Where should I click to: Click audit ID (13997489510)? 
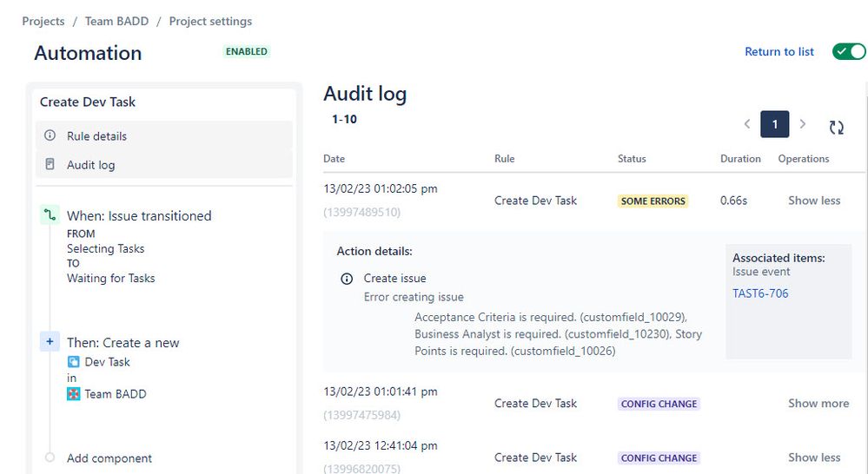click(x=362, y=212)
